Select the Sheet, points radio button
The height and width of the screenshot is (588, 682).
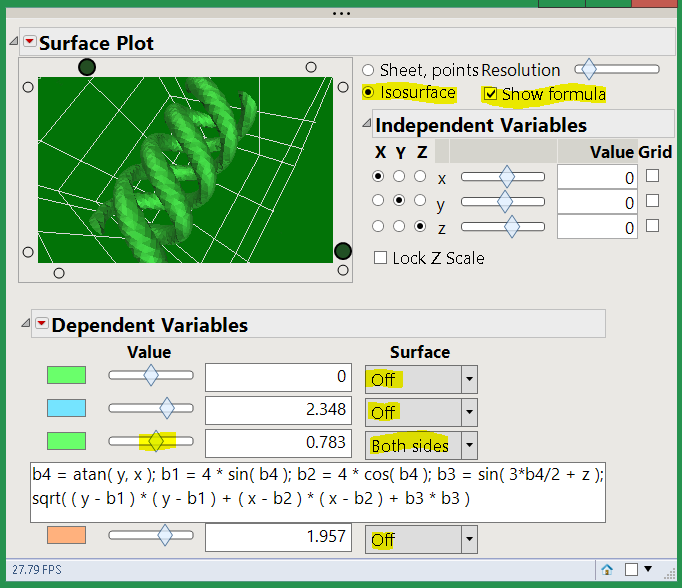point(368,70)
